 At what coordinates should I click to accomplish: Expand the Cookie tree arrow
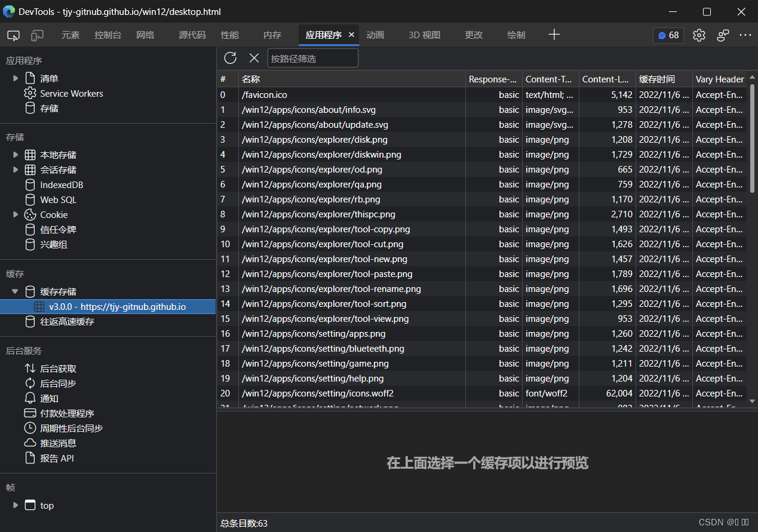click(x=16, y=214)
